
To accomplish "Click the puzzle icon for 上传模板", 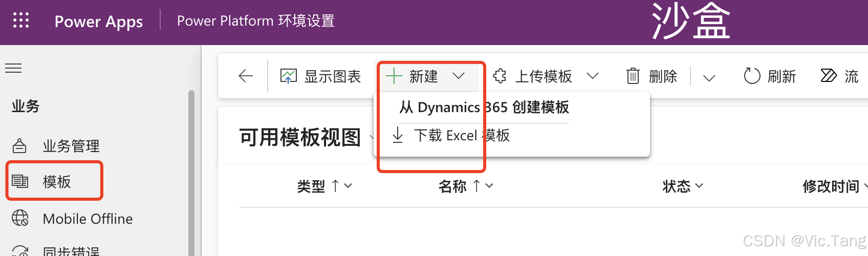I will [x=500, y=76].
